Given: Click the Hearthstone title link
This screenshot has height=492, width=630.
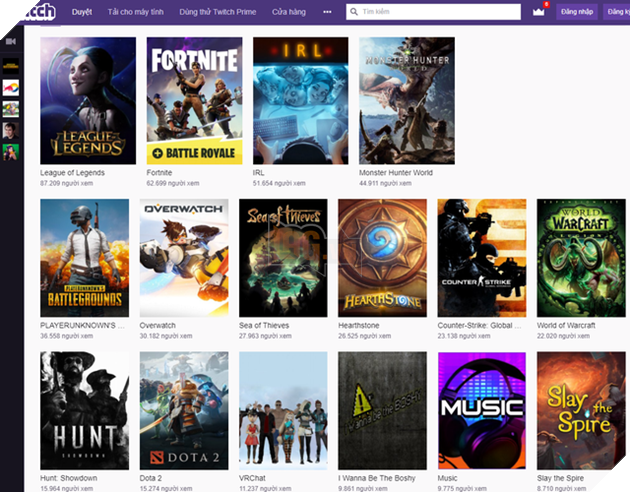Looking at the screenshot, I should [x=359, y=325].
